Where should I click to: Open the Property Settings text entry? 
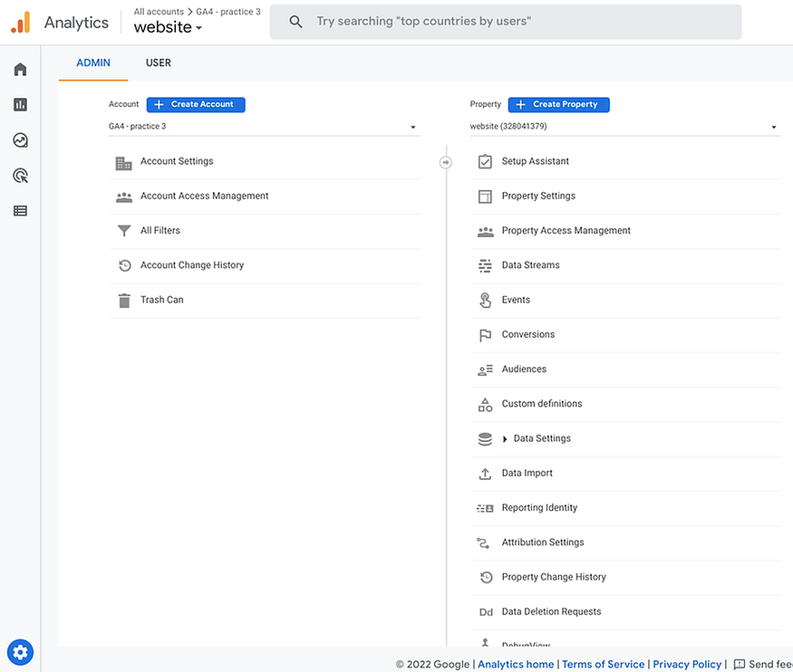pyautogui.click(x=538, y=196)
